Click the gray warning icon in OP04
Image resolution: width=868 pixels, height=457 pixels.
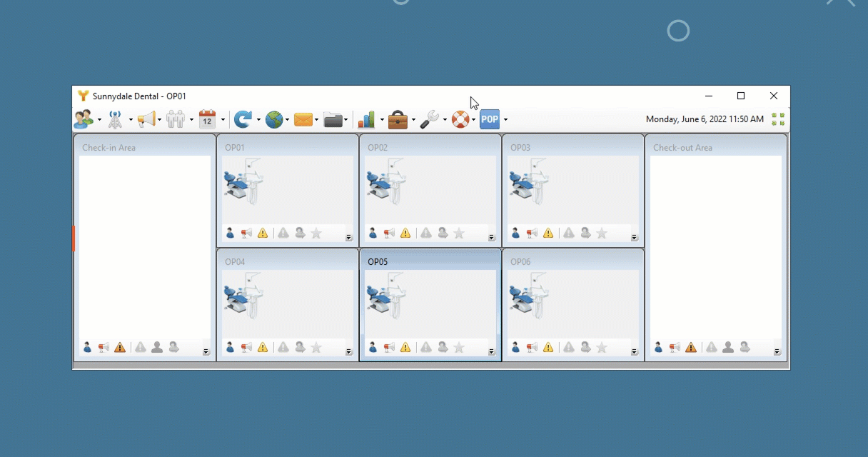[x=283, y=347]
